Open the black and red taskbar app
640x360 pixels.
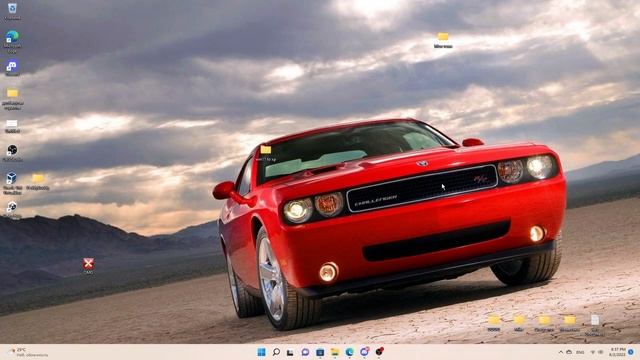pos(379,351)
